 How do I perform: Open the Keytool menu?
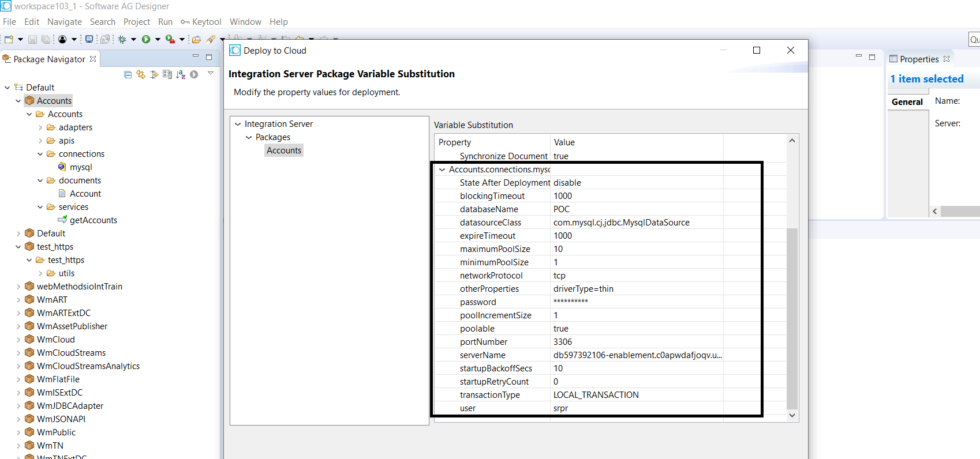click(x=201, y=22)
